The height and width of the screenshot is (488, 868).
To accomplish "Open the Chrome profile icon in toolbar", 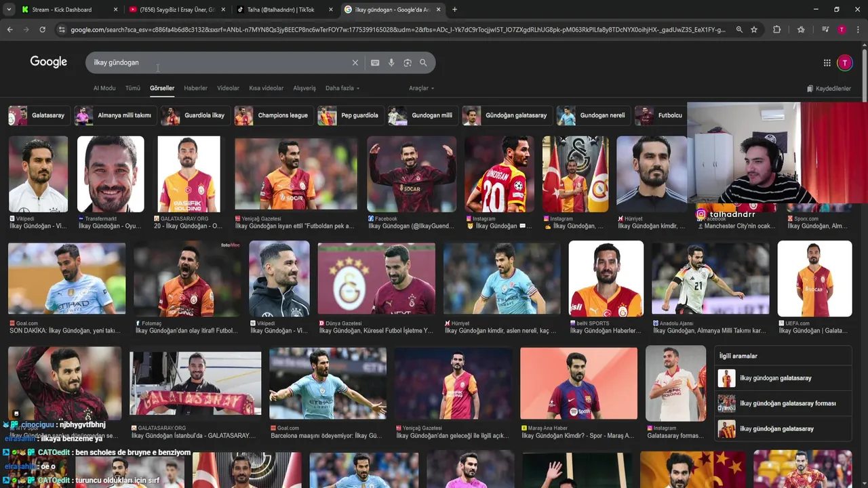I will click(x=842, y=29).
